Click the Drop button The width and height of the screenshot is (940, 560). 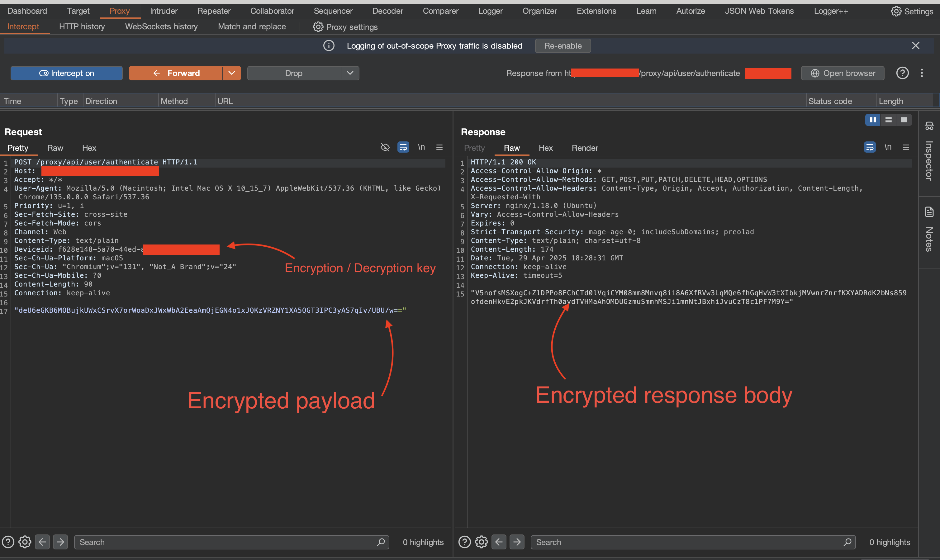(x=294, y=73)
